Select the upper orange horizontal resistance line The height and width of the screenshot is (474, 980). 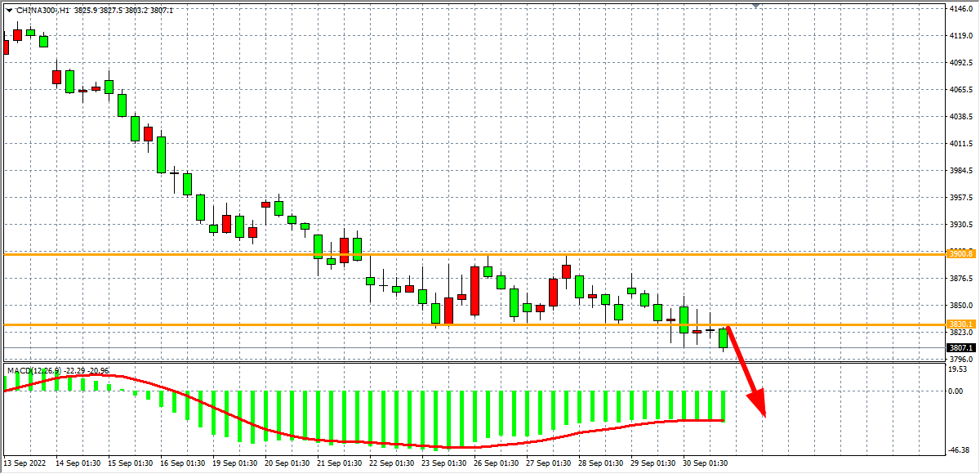490,254
